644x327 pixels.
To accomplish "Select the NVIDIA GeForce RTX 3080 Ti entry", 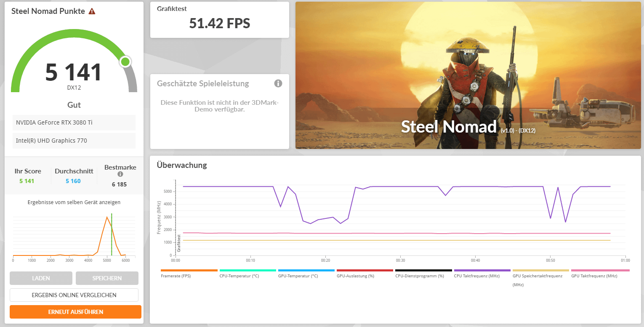I will [74, 122].
